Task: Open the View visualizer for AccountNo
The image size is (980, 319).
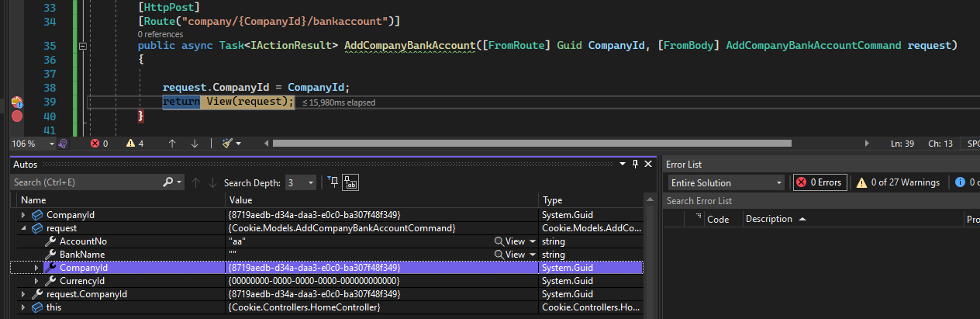Action: (x=509, y=241)
